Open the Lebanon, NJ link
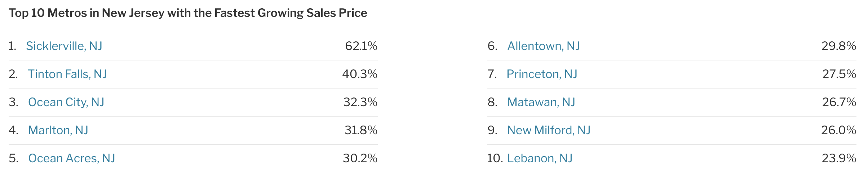 click(x=540, y=158)
